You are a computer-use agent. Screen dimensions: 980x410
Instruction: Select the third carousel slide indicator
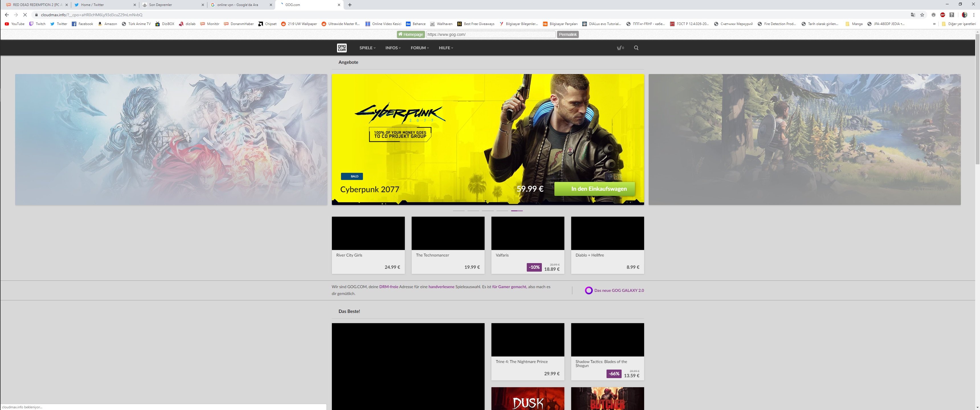coord(488,211)
